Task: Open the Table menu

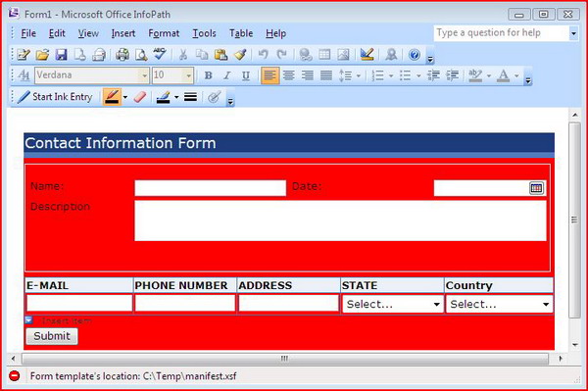Action: [x=241, y=33]
